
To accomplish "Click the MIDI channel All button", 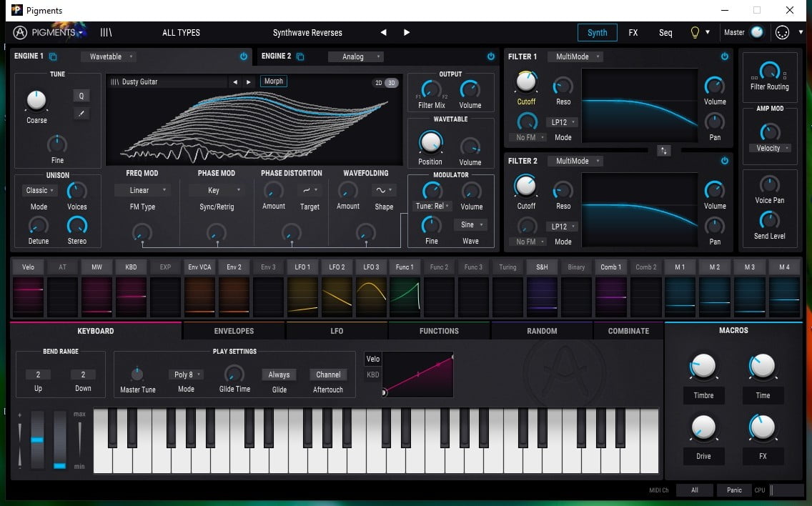I will coord(695,490).
